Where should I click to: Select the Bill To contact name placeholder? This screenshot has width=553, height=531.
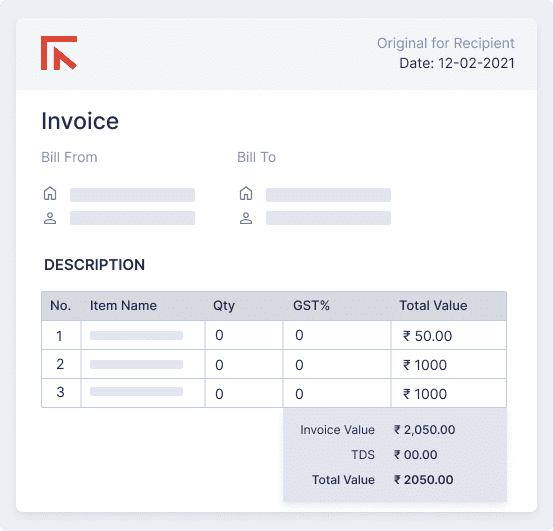[328, 218]
